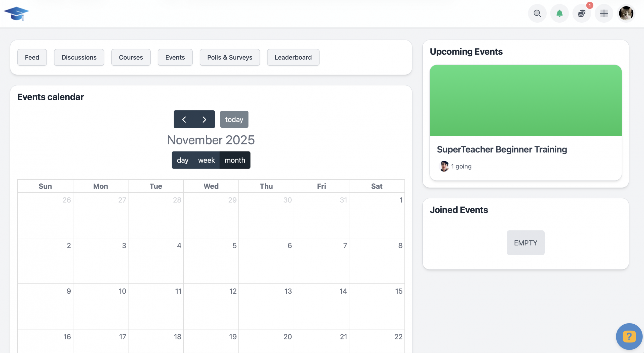This screenshot has width=644, height=353.
Task: Open the Polls & Surveys tab
Action: 229,57
